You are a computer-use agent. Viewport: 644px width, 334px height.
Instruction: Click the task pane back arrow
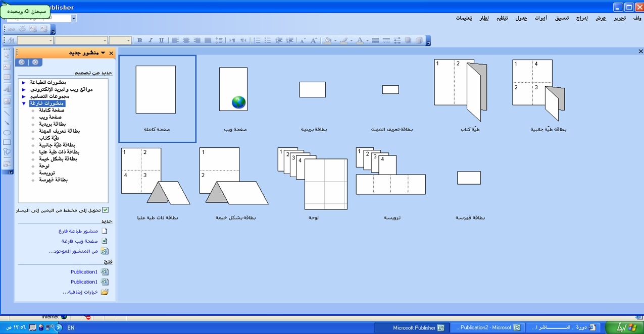click(22, 62)
